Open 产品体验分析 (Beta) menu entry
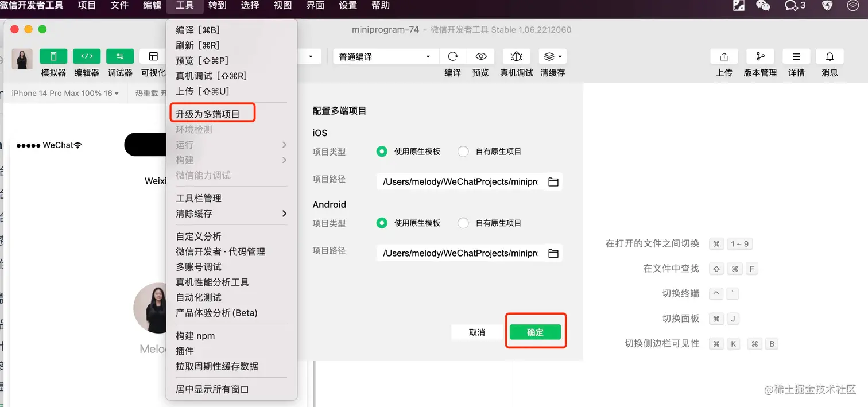 click(231, 313)
